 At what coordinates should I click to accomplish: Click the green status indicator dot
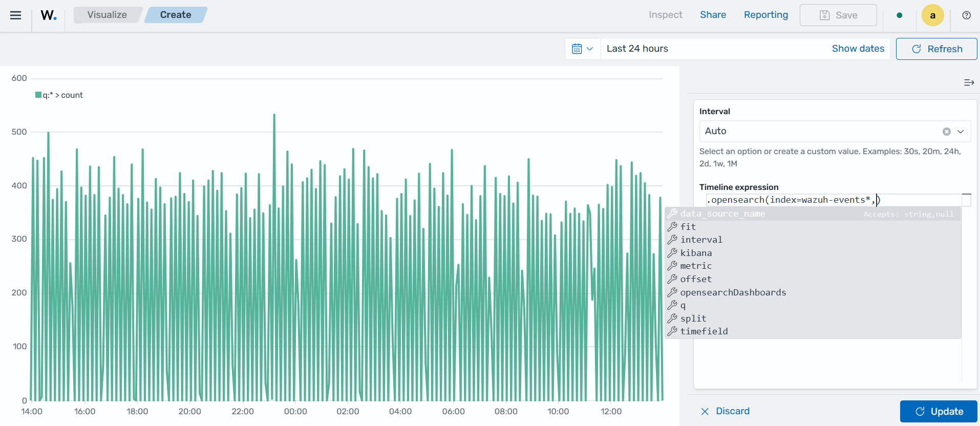coord(899,15)
